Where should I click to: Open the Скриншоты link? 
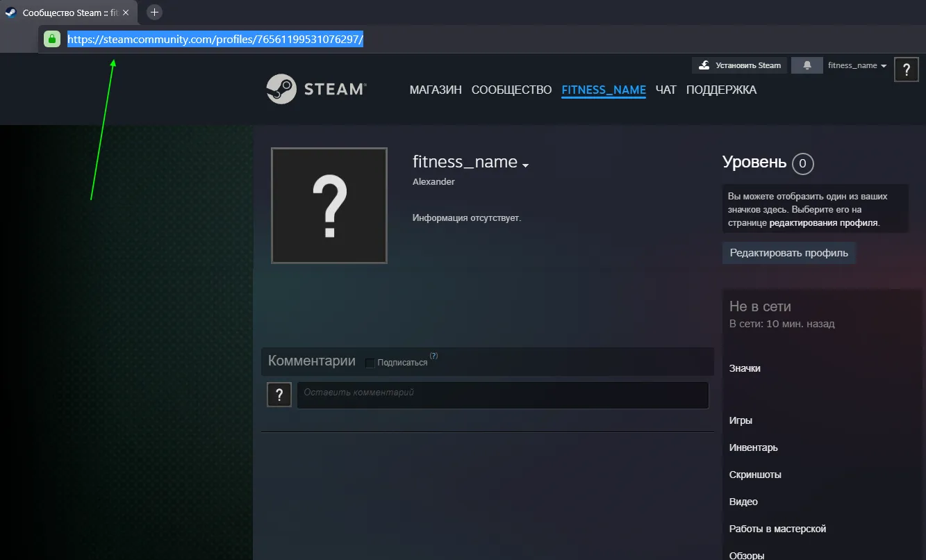pos(755,475)
